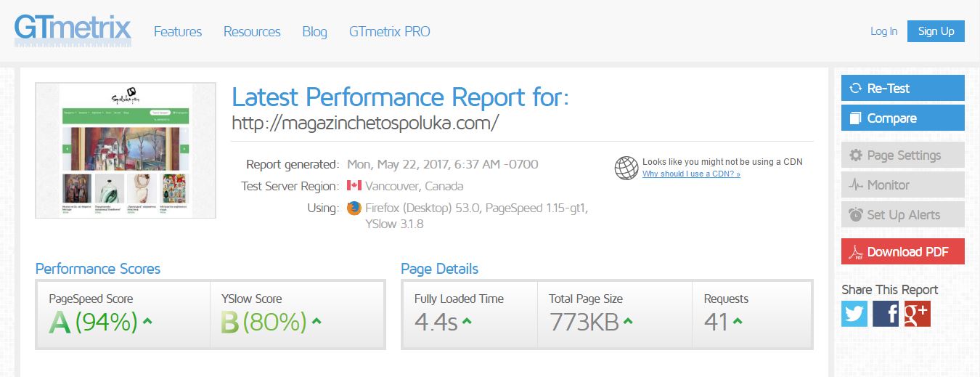980x377 pixels.
Task: Click the arrow next to 41 requests
Action: [x=738, y=321]
